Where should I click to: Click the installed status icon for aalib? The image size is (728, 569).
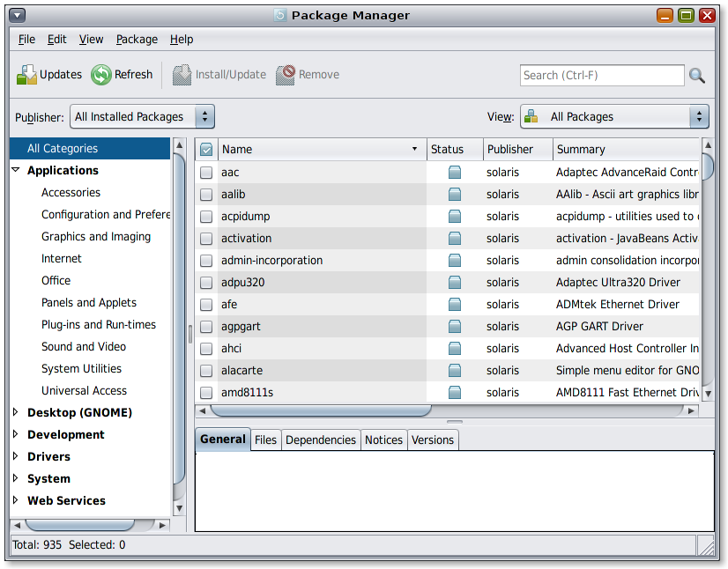(x=455, y=195)
